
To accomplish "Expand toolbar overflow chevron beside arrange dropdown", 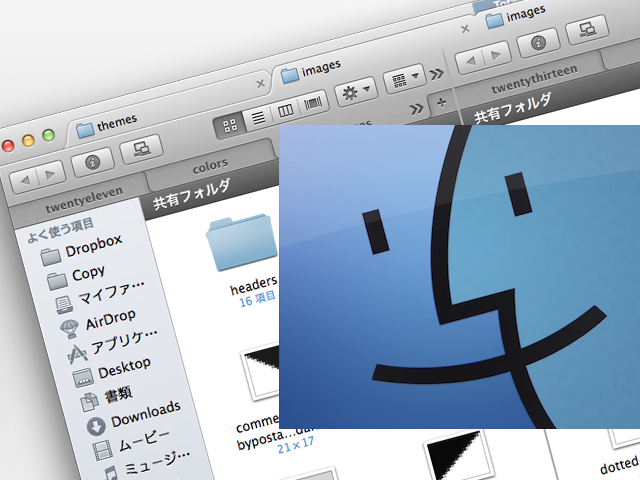I will coord(436,74).
